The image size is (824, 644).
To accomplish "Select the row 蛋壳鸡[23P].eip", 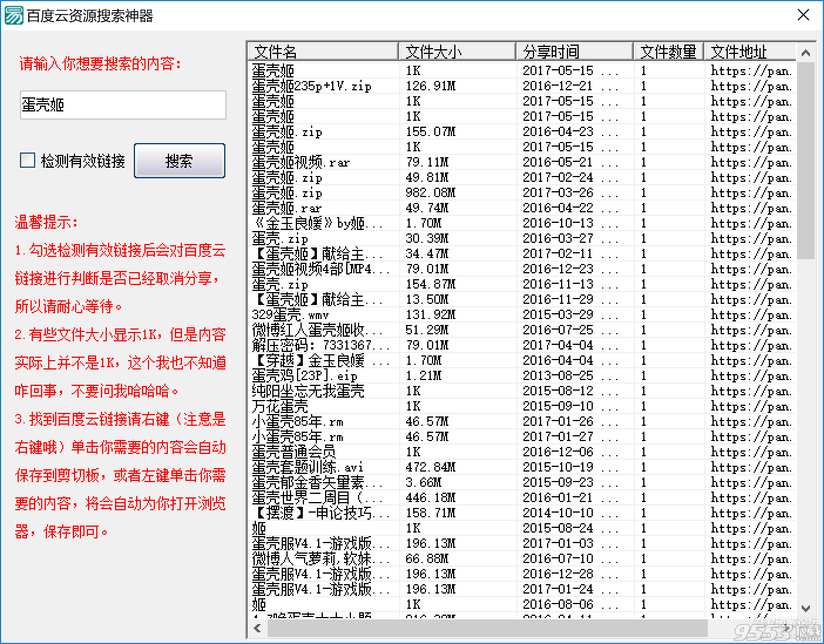I will pos(522,376).
